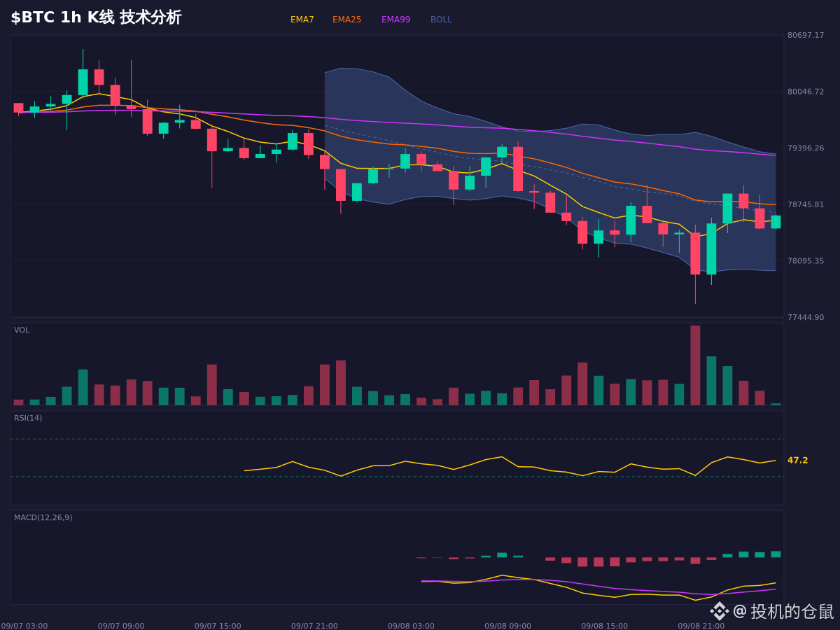
Task: Click the 79396.26 price axis label
Action: point(806,148)
